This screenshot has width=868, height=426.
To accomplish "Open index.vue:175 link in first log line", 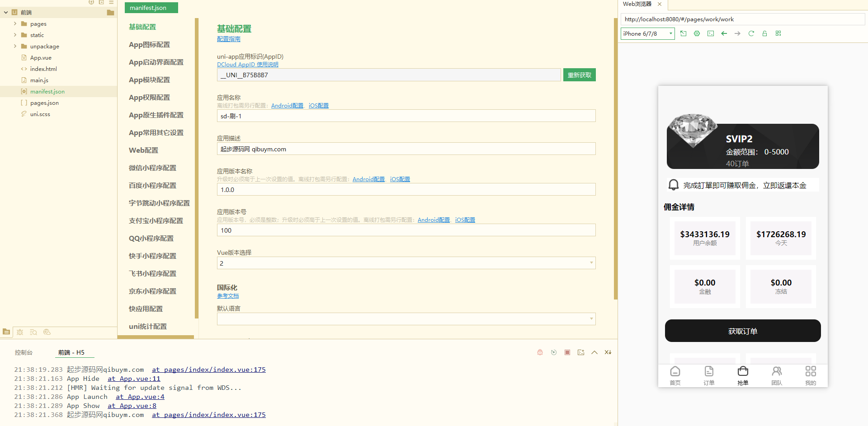I will pos(209,370).
